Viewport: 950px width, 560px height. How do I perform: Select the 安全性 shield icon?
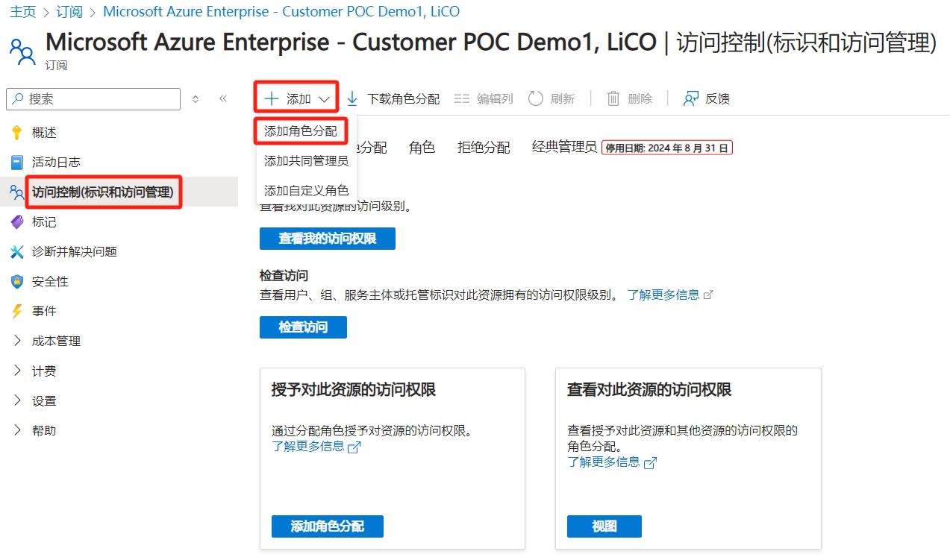(x=17, y=282)
